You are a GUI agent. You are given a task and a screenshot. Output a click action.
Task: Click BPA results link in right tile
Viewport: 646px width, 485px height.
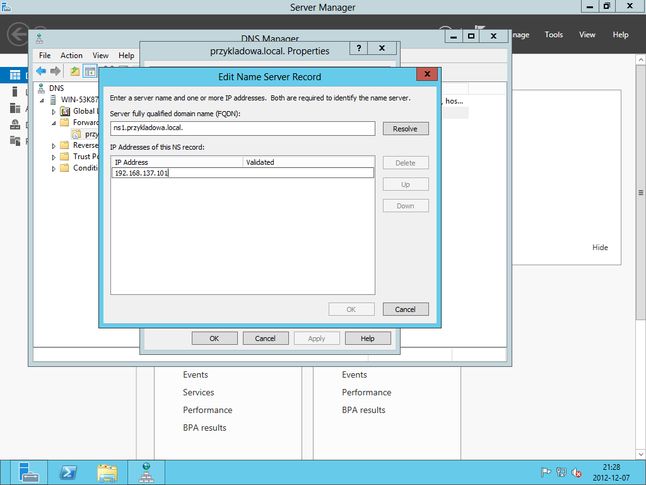[363, 410]
